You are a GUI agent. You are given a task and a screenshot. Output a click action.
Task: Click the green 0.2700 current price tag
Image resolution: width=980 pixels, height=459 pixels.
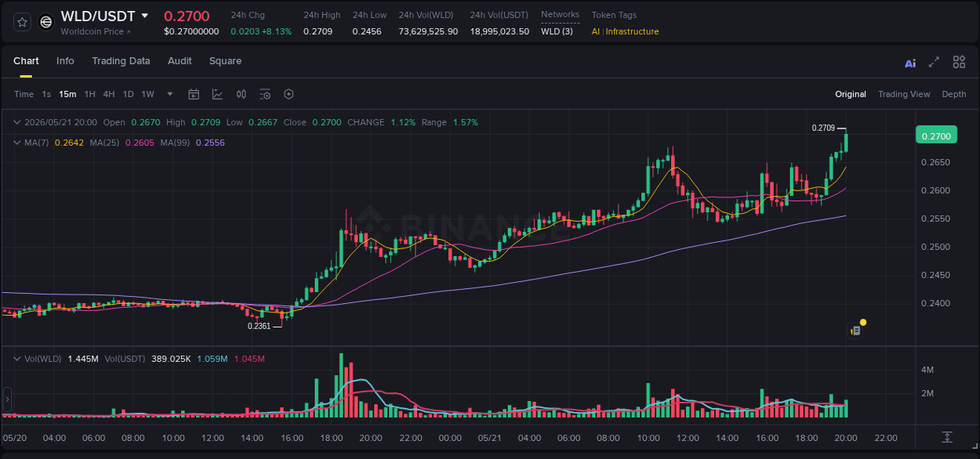pyautogui.click(x=936, y=136)
